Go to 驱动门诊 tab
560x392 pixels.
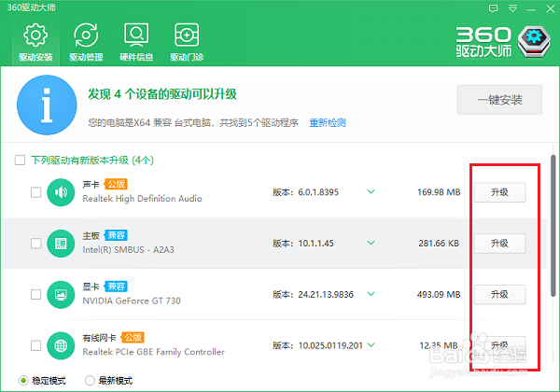pos(187,43)
